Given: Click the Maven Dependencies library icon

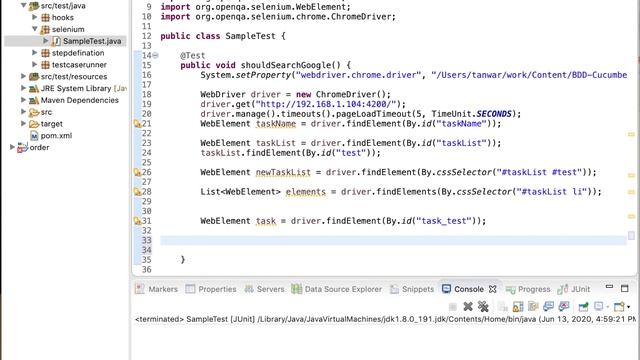Looking at the screenshot, I should pyautogui.click(x=34, y=100).
